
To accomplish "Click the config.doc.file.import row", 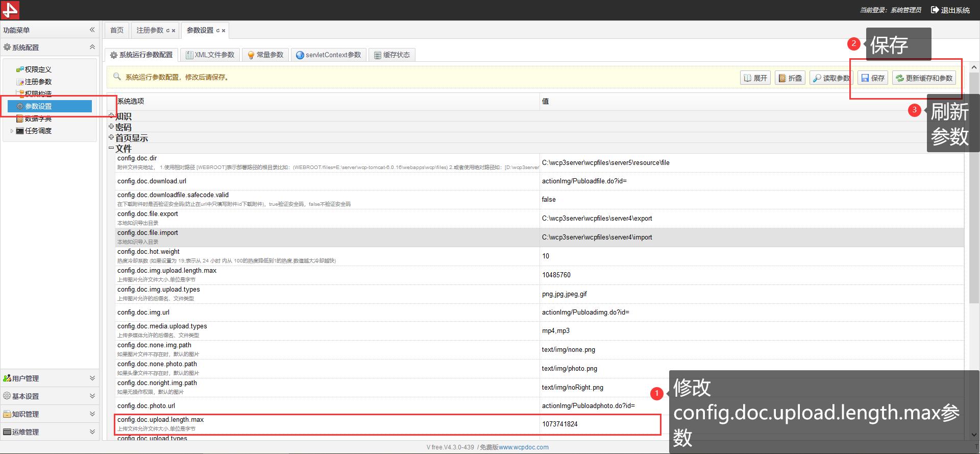I will pos(540,237).
